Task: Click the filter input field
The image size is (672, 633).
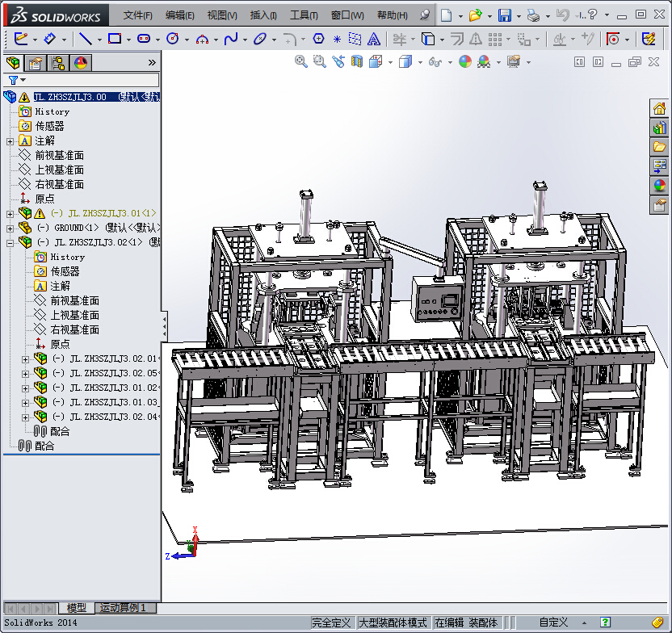Action: [x=92, y=80]
